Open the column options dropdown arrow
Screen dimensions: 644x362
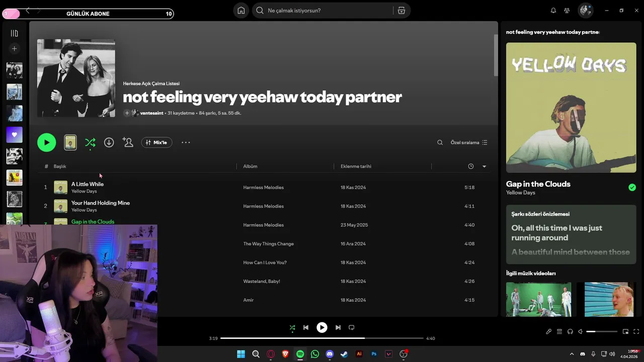tap(484, 166)
